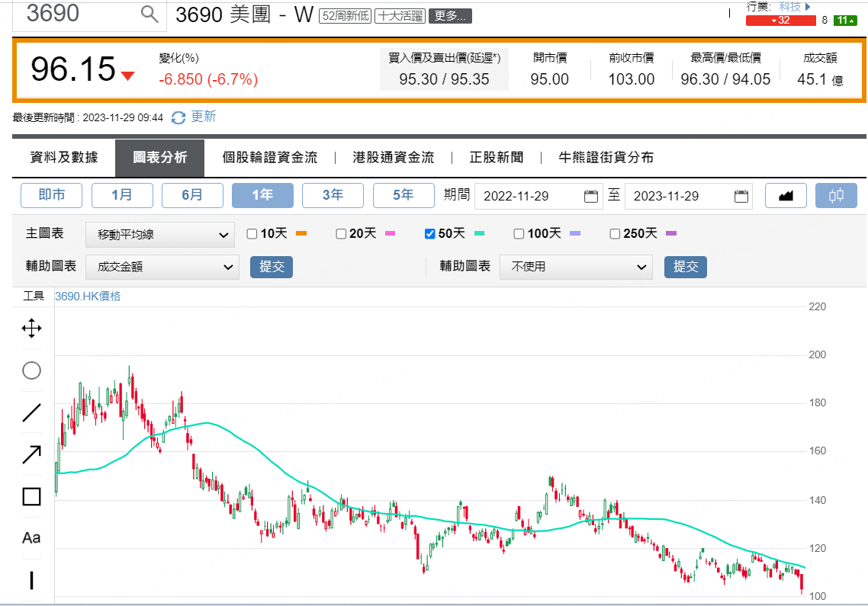Click the 96.30 / 94.05 high low value

click(x=725, y=79)
